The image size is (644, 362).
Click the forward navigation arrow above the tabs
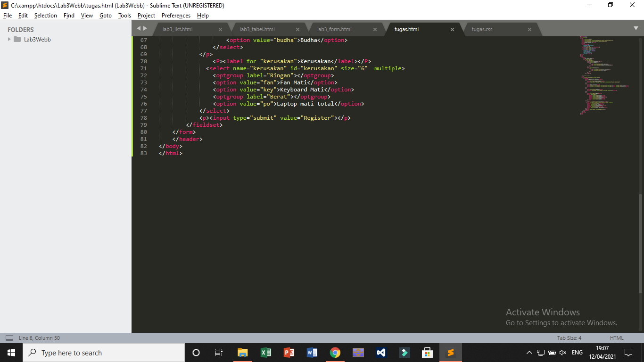coord(146,28)
